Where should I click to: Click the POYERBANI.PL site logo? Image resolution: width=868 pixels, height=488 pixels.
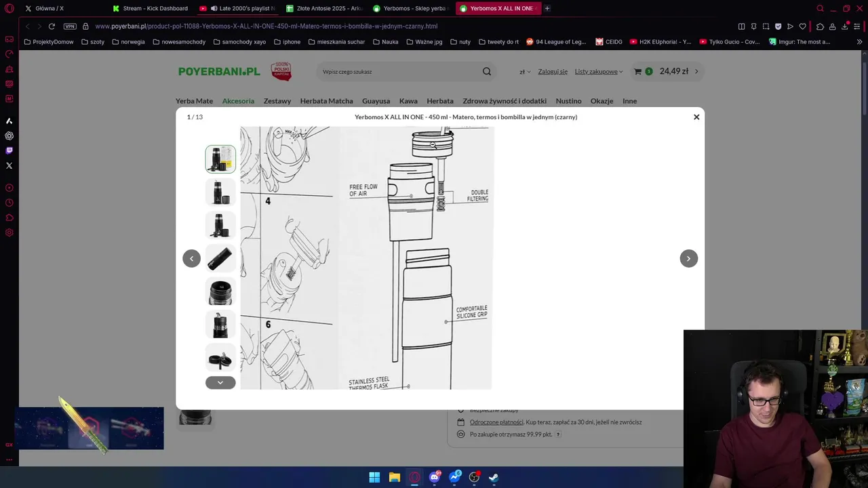(219, 71)
